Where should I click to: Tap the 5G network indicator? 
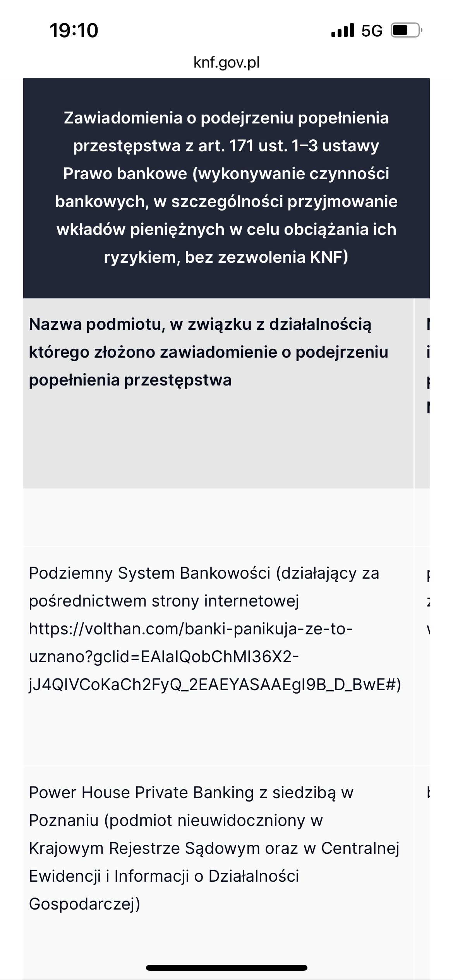372,31
